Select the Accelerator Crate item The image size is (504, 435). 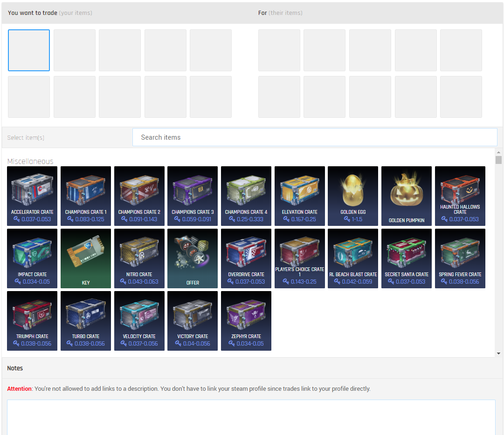click(32, 196)
